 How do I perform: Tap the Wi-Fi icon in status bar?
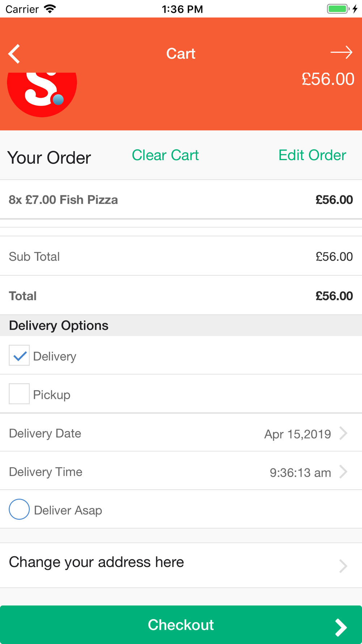[x=50, y=9]
